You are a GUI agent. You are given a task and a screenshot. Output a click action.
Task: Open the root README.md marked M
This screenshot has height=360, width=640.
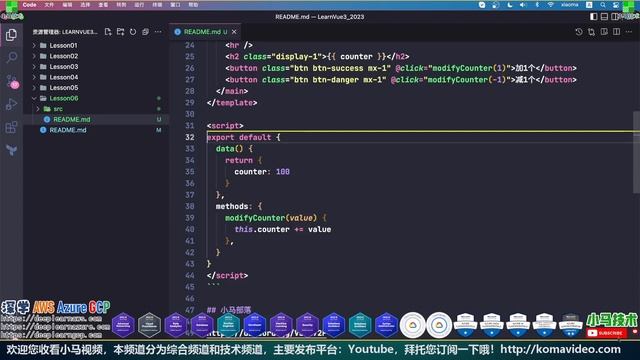68,130
